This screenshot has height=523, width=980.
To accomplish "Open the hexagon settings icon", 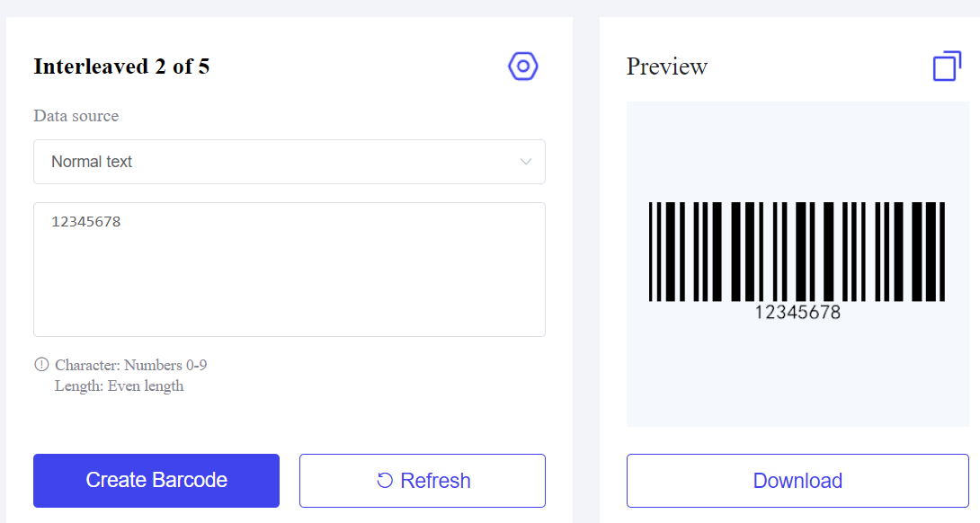I will tap(522, 66).
